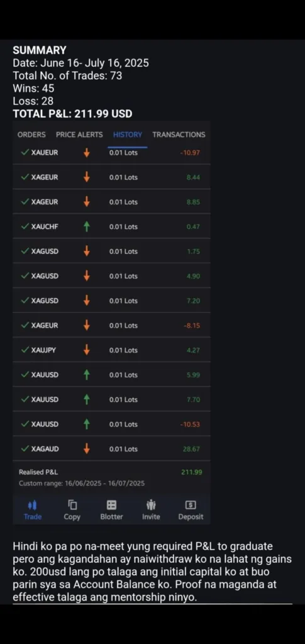Select the XAGUSD trade with 7.20 profit
The height and width of the screenshot is (644, 305).
coord(111,301)
